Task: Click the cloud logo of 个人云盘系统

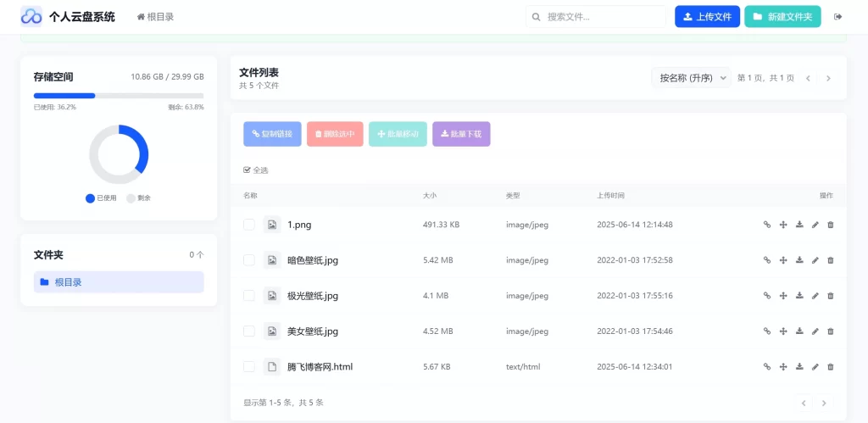Action: (x=31, y=17)
